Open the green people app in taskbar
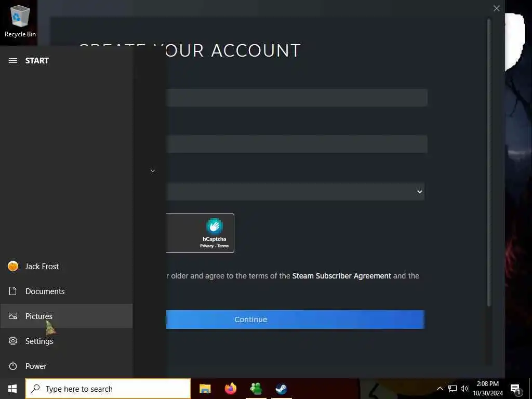This screenshot has height=399, width=532. click(x=256, y=389)
